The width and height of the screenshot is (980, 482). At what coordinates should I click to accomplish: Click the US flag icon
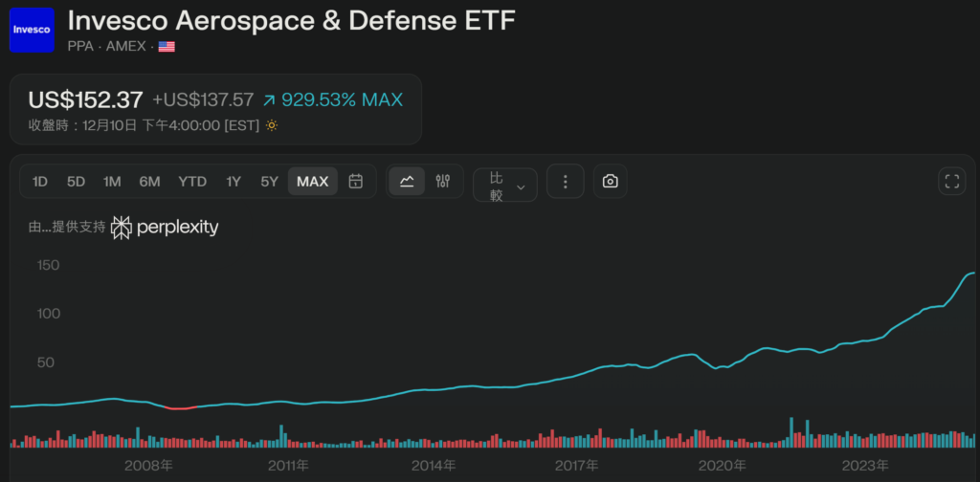(x=167, y=46)
